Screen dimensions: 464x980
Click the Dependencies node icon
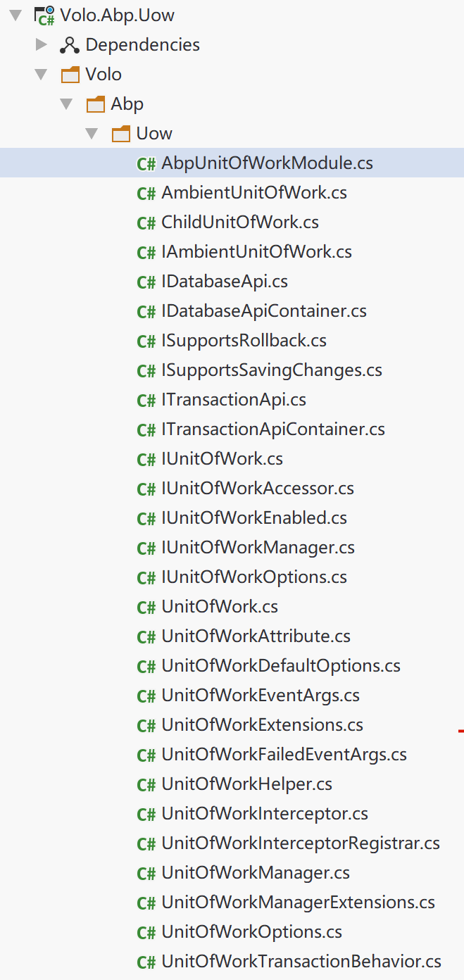point(70,45)
